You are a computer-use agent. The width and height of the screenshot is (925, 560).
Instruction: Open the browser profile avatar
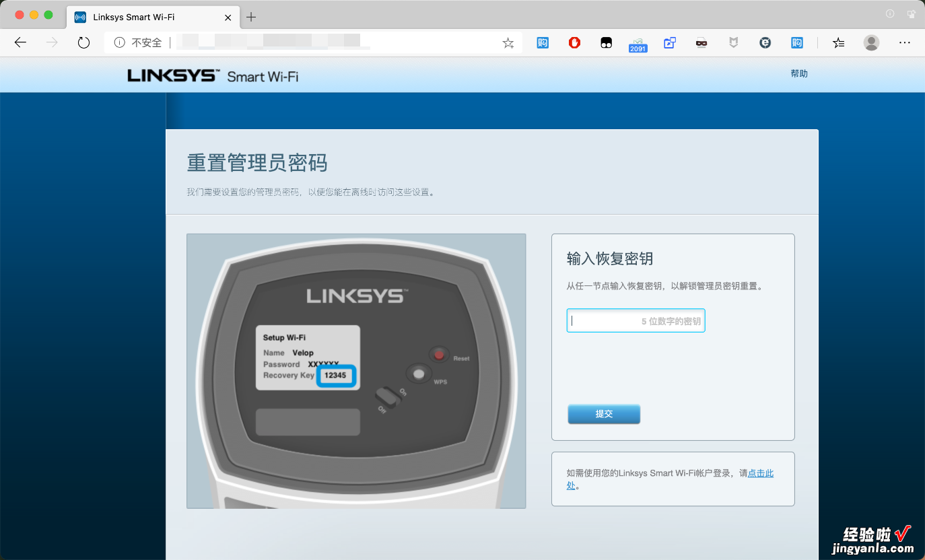871,42
